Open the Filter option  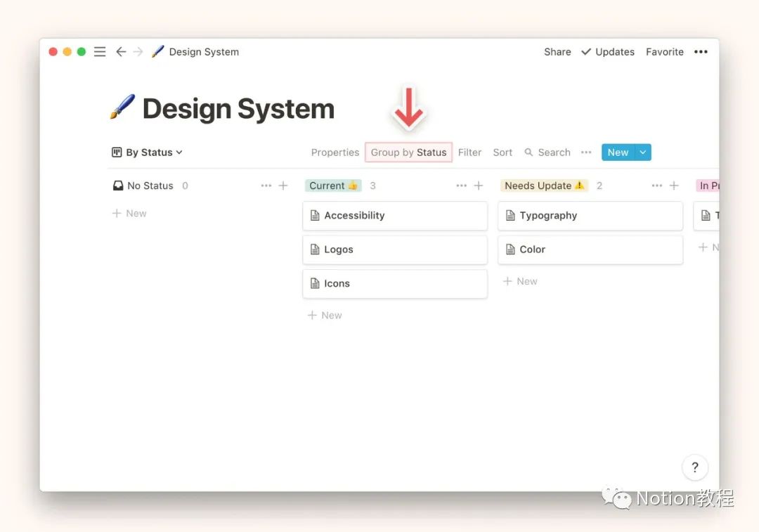coord(469,153)
